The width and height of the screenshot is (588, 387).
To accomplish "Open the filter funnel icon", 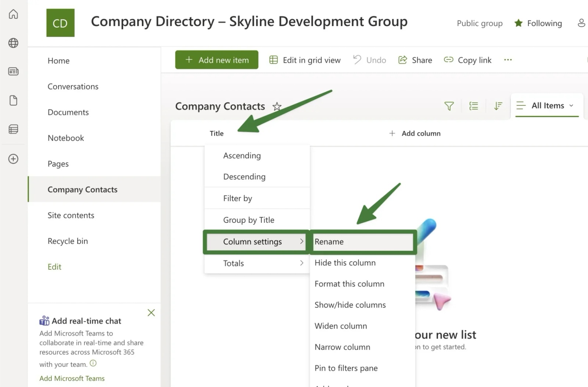I will coord(449,106).
